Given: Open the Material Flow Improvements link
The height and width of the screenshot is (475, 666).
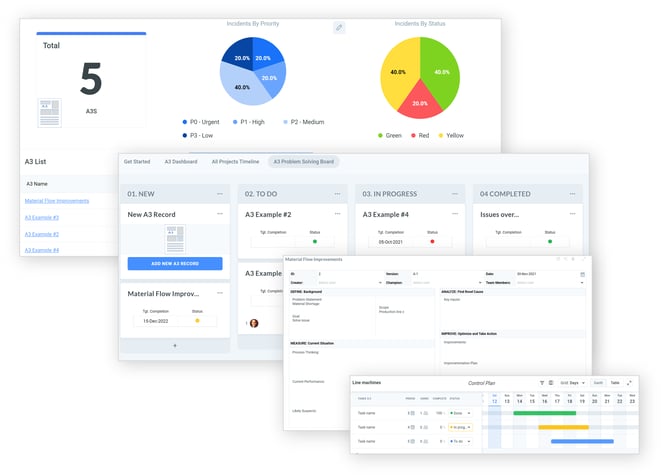Looking at the screenshot, I should 57,201.
